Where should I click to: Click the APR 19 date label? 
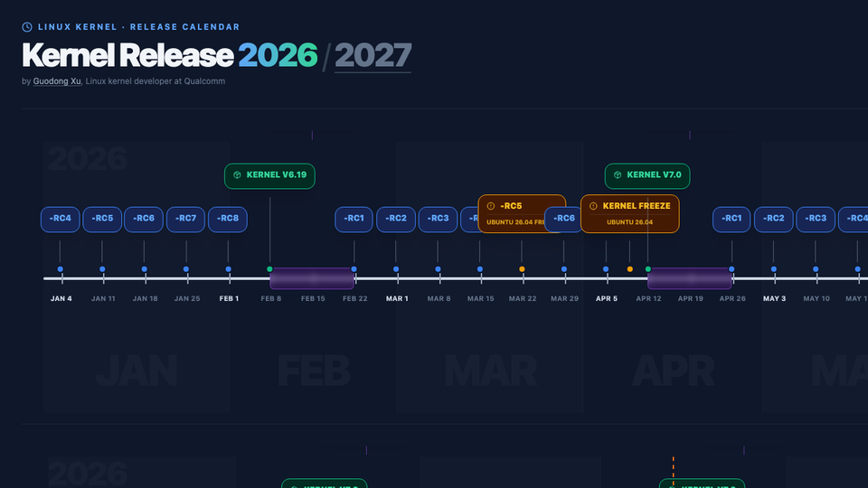point(690,299)
